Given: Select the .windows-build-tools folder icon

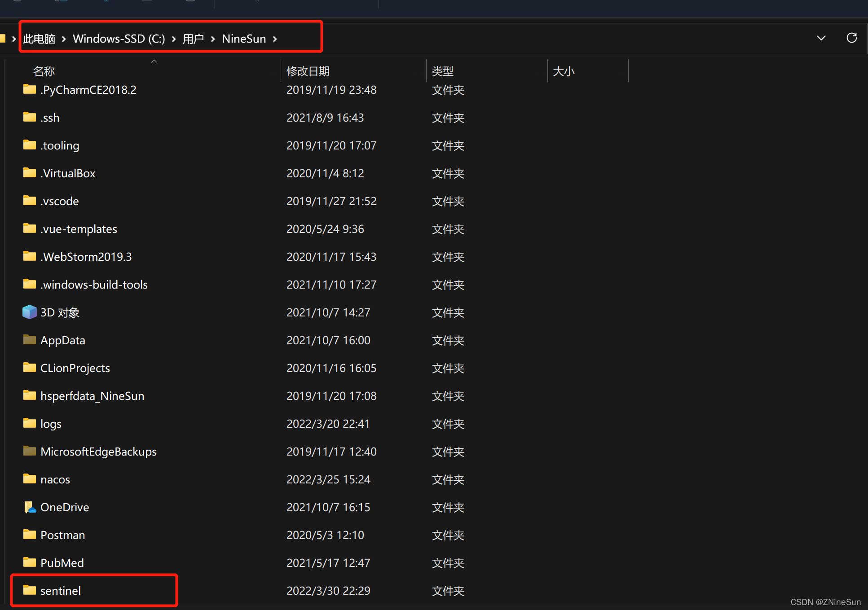Looking at the screenshot, I should (x=30, y=284).
